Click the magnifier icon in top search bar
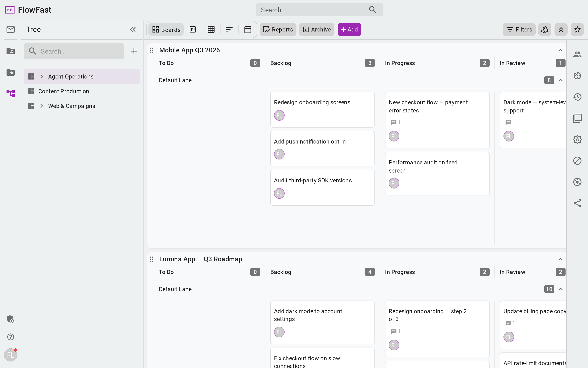Screen dimensions: 588x368 tap(372, 10)
